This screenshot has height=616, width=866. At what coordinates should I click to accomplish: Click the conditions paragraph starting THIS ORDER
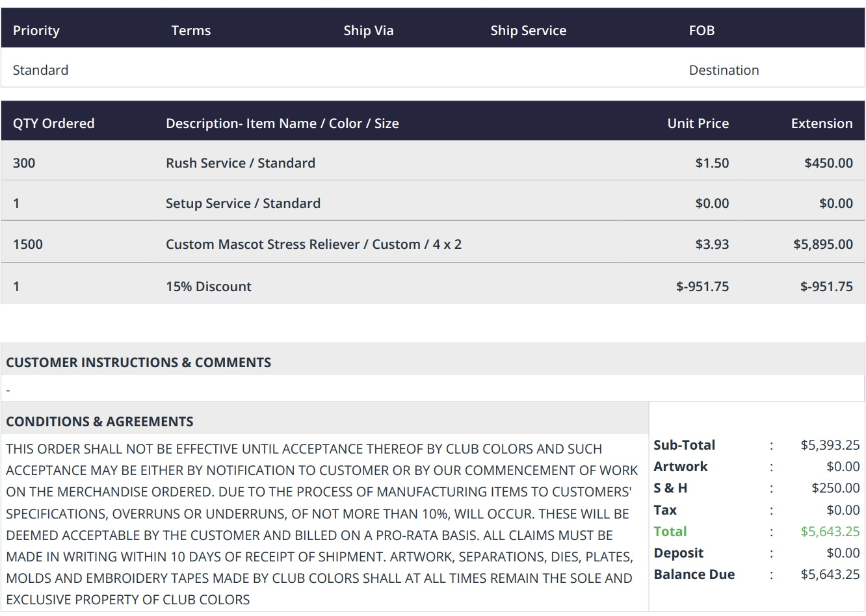click(x=322, y=524)
